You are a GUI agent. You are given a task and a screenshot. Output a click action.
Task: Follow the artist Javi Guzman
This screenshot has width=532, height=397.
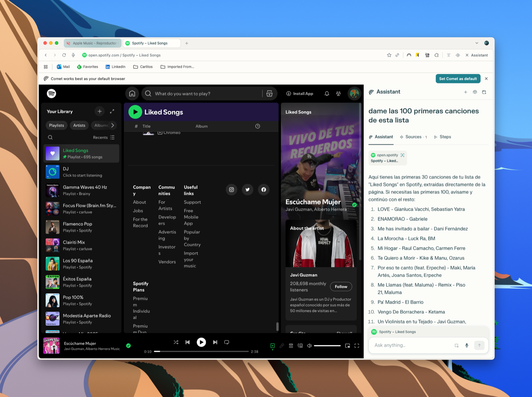click(x=341, y=286)
